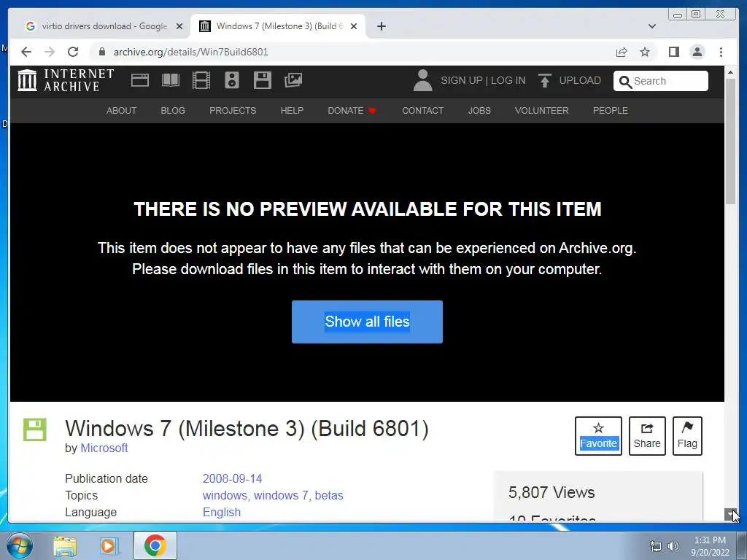
Task: Click the page vertical scrollbar thumb
Action: (x=730, y=141)
